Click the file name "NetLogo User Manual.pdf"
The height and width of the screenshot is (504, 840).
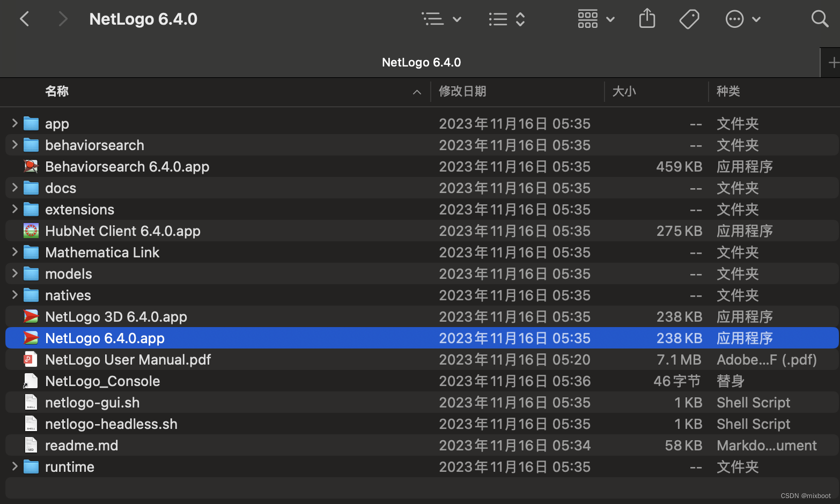128,359
